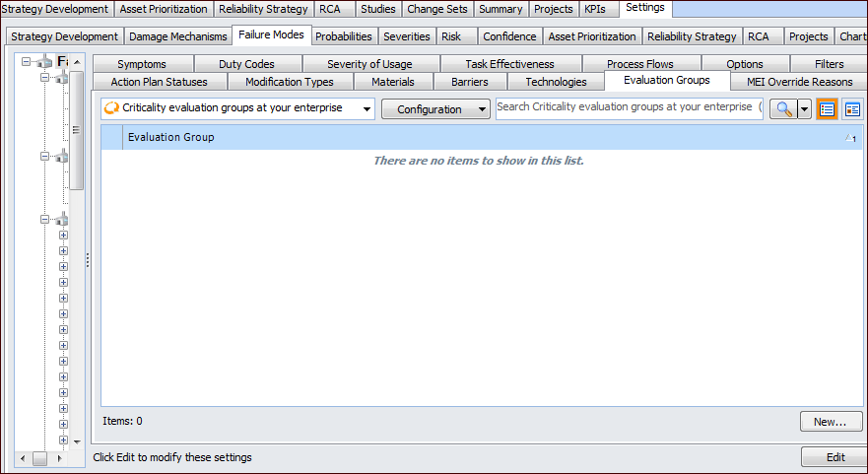
Task: Switch to list view icon
Action: coord(827,109)
